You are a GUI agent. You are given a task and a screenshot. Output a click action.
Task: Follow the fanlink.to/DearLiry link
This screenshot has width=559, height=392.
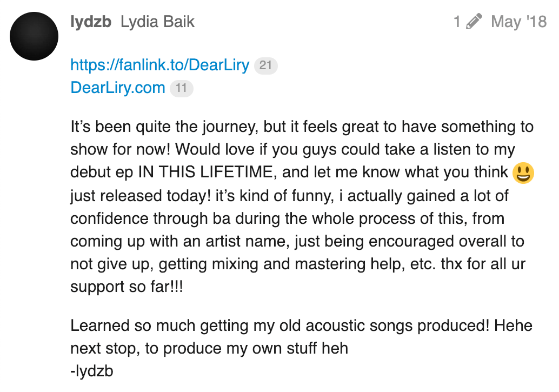click(159, 65)
